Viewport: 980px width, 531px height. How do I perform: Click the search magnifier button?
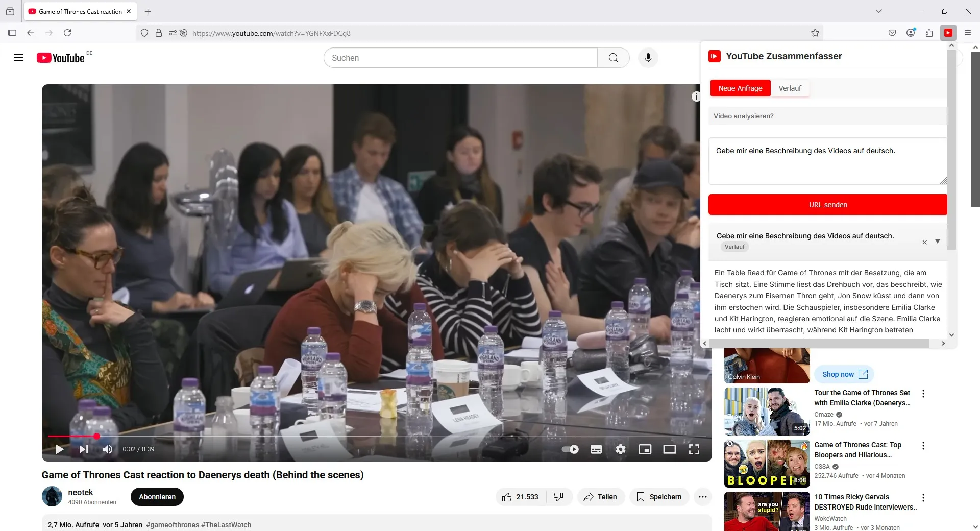614,58
